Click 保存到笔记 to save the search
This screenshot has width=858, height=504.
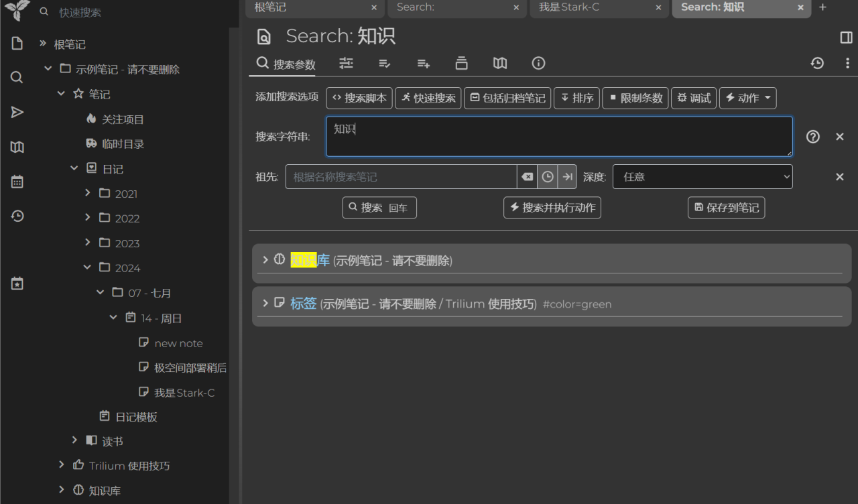tap(726, 207)
